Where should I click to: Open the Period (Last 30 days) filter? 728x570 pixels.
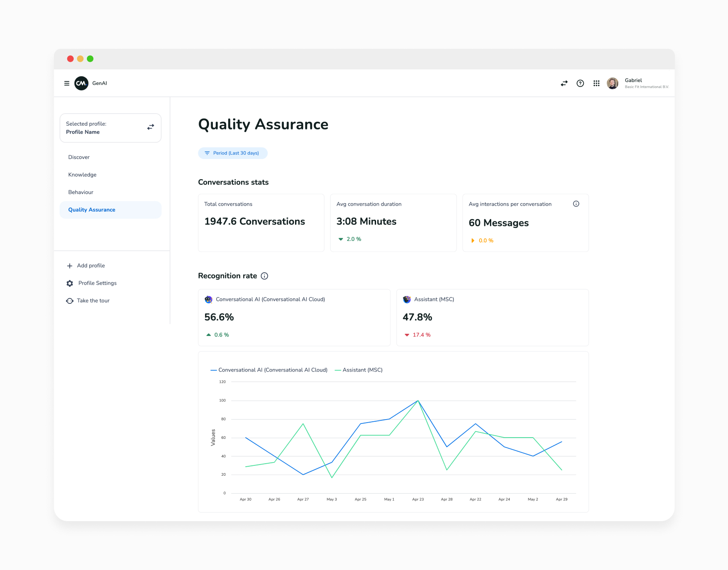pyautogui.click(x=233, y=153)
